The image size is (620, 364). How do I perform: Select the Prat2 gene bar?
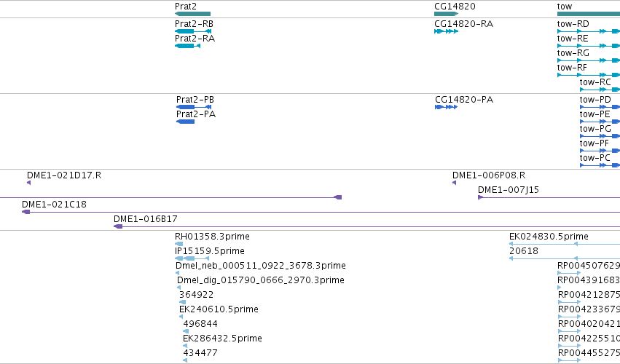coord(192,14)
